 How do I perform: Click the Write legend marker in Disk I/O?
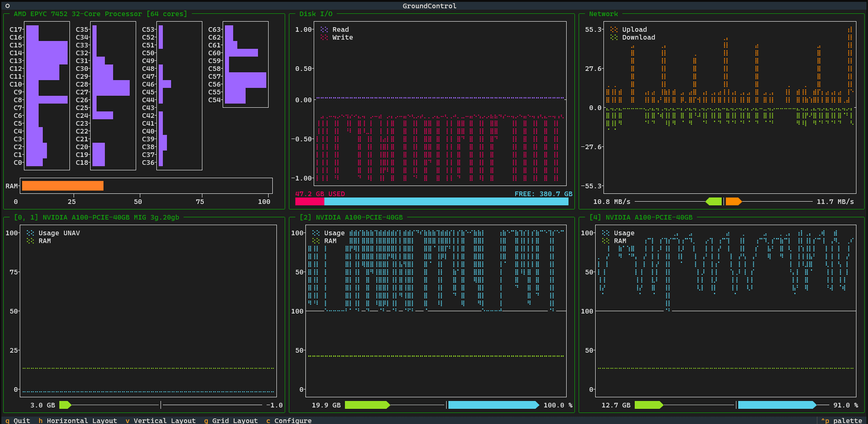click(x=324, y=37)
